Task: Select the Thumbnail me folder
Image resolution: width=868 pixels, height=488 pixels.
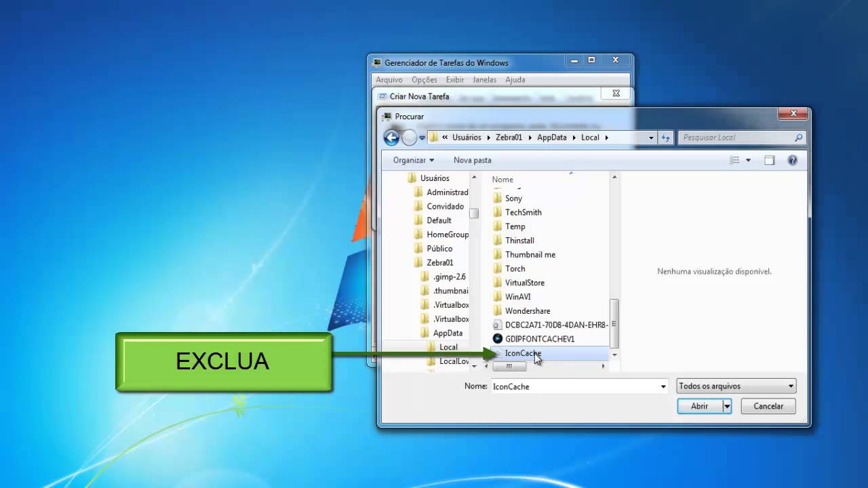Action: tap(530, 255)
